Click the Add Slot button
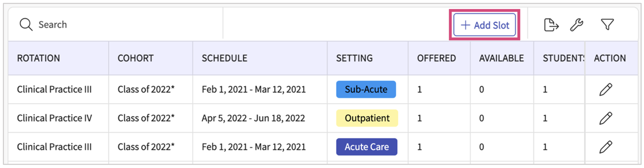 point(484,25)
